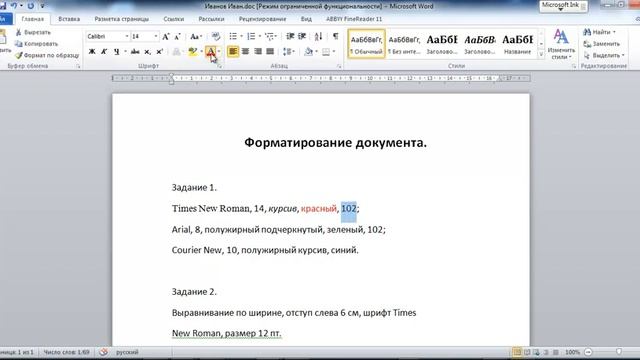Image resolution: width=640 pixels, height=360 pixels.
Task: Click the line spacing icon
Action: coord(287,51)
